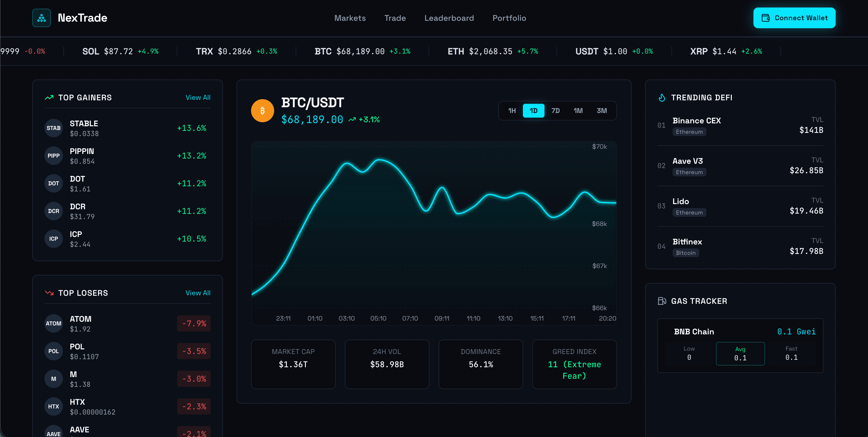Open View All for Top Gainers
Screen dimensions: 868x437
tap(198, 97)
